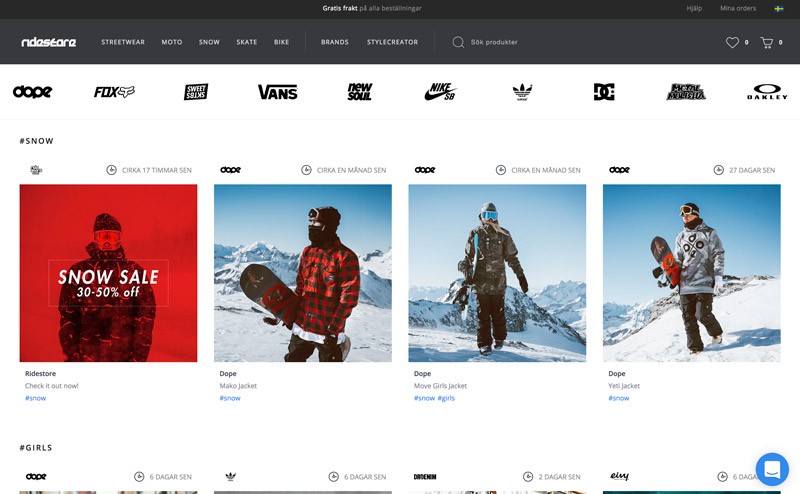Select the Metal Mulisha brand logo
This screenshot has height=494, width=800.
(x=686, y=92)
